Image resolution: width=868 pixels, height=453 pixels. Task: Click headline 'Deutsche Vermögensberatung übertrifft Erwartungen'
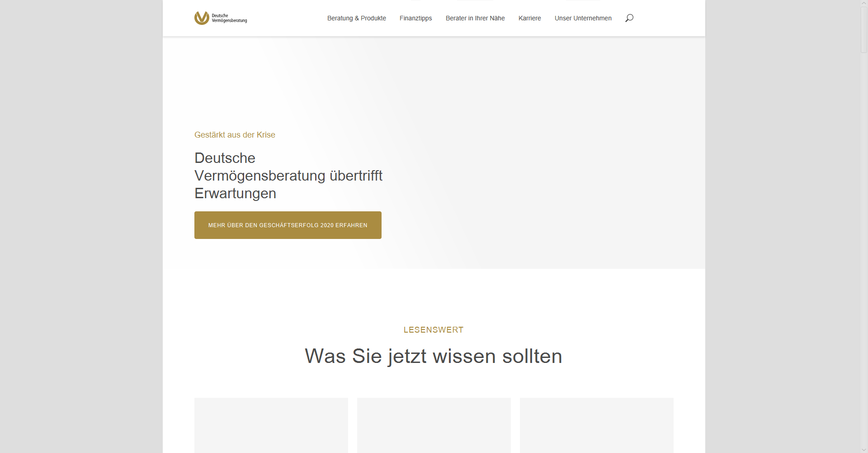pyautogui.click(x=288, y=176)
